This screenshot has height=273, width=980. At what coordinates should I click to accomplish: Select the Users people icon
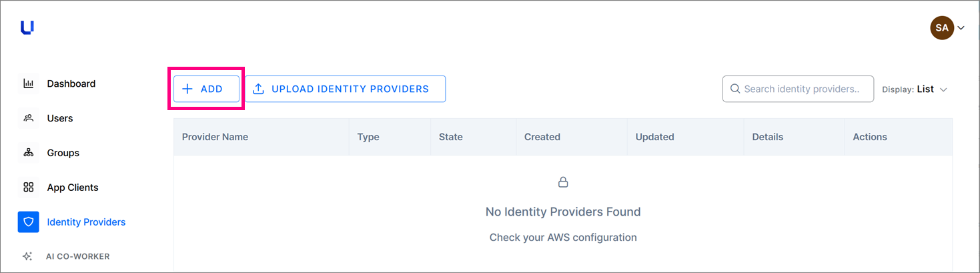pyautogui.click(x=29, y=118)
